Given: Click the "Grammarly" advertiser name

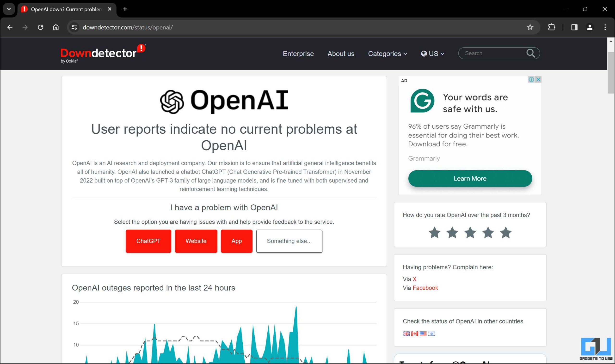Looking at the screenshot, I should 424,159.
